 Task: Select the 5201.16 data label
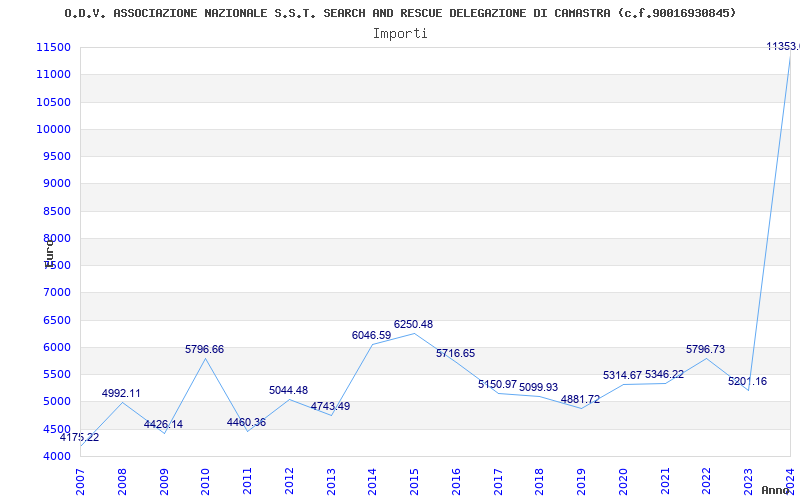tap(747, 381)
